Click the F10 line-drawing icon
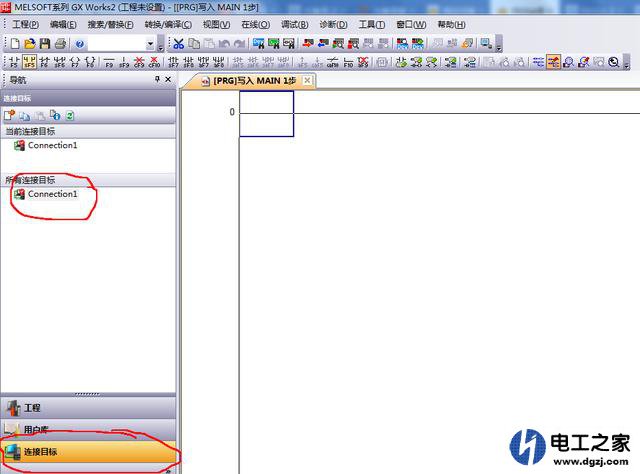 coord(348,62)
